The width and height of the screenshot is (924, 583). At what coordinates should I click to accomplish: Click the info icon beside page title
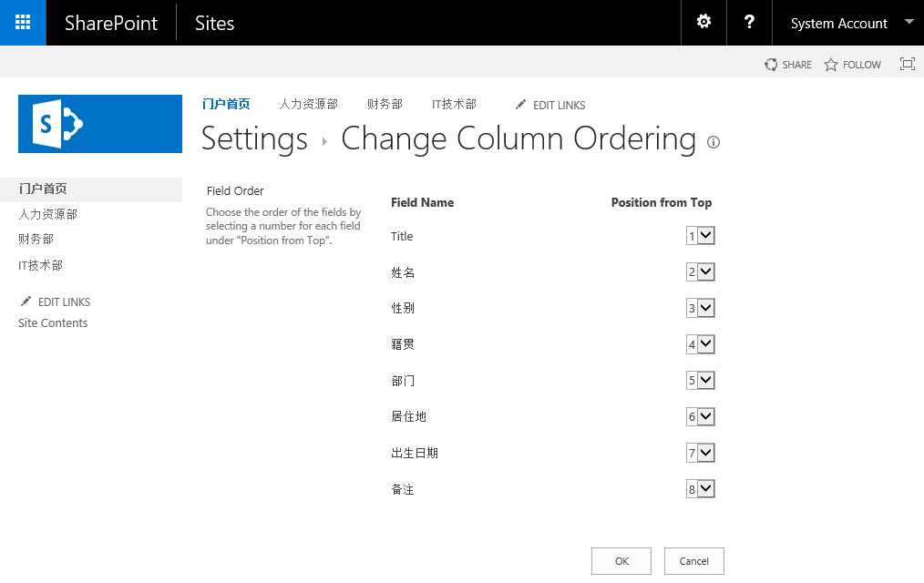(714, 142)
